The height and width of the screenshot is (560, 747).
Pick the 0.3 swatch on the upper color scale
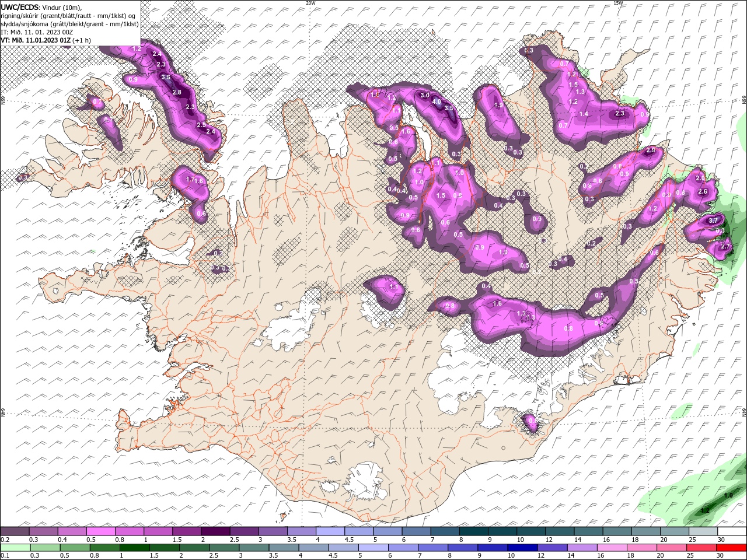click(43, 531)
